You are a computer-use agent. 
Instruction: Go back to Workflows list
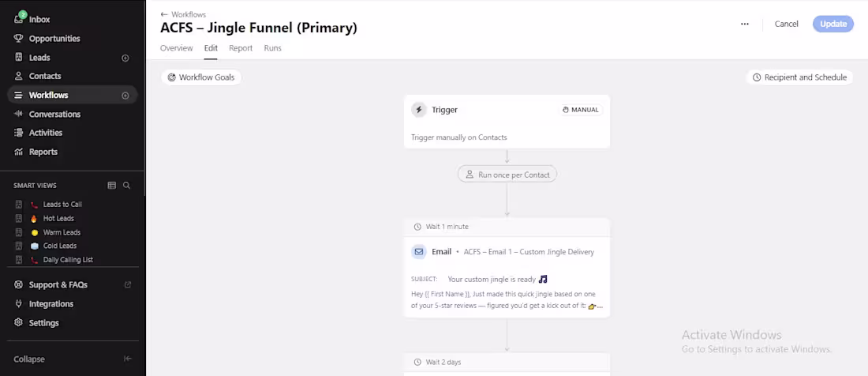coord(183,14)
